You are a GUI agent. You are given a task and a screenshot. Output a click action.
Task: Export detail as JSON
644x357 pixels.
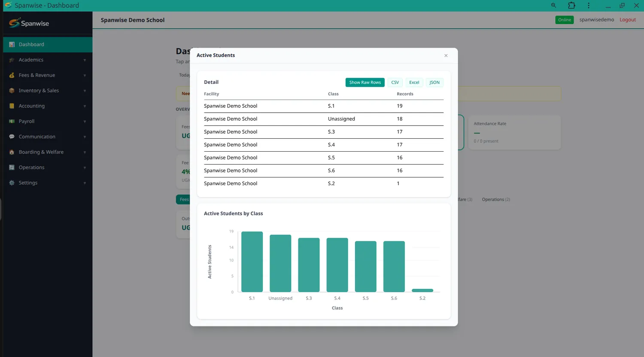[434, 82]
